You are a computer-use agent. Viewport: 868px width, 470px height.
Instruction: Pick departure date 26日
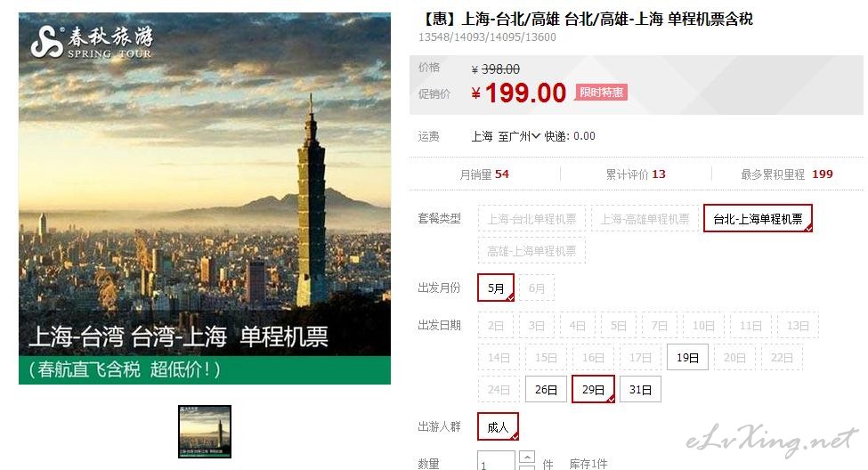(546, 390)
